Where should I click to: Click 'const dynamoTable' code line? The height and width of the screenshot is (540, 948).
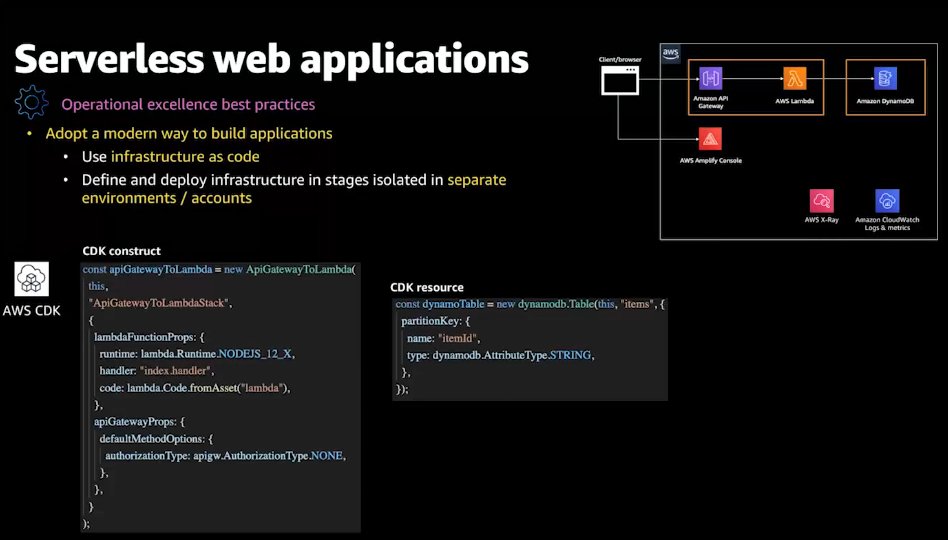tap(530, 304)
